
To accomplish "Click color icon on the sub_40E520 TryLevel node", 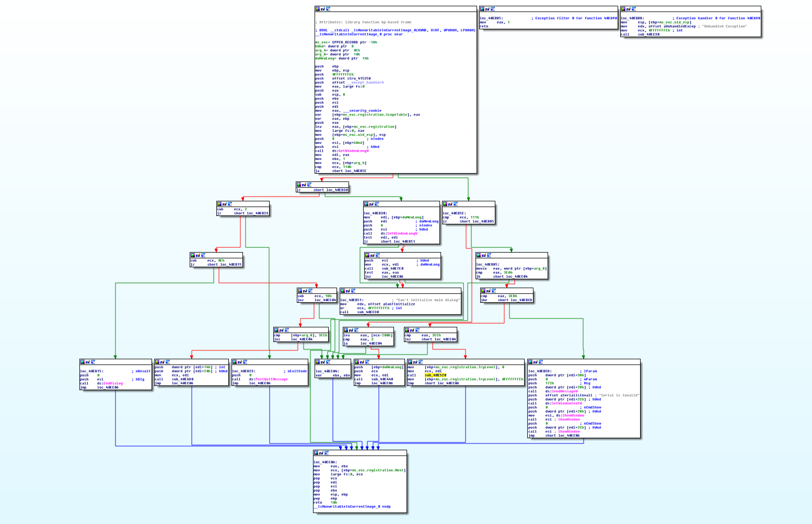I will 410,361.
